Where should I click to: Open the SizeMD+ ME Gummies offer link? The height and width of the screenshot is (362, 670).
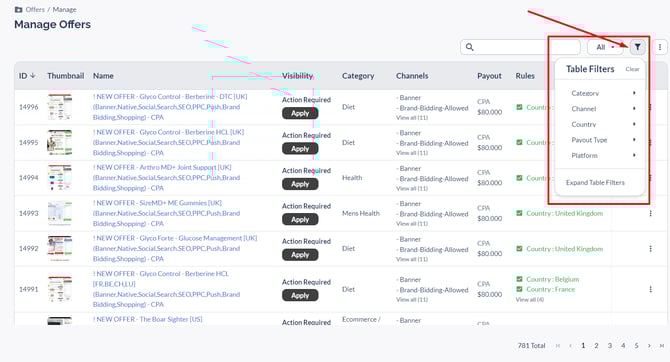[x=167, y=213]
